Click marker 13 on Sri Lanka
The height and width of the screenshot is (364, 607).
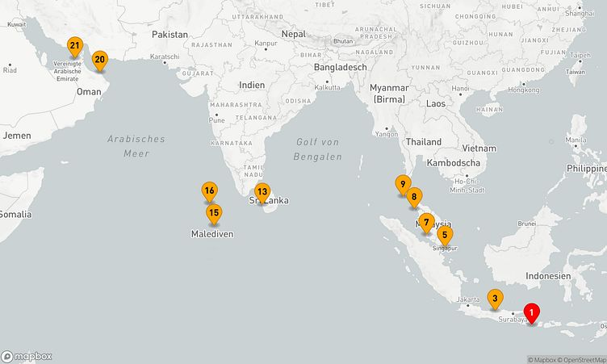pyautogui.click(x=262, y=192)
